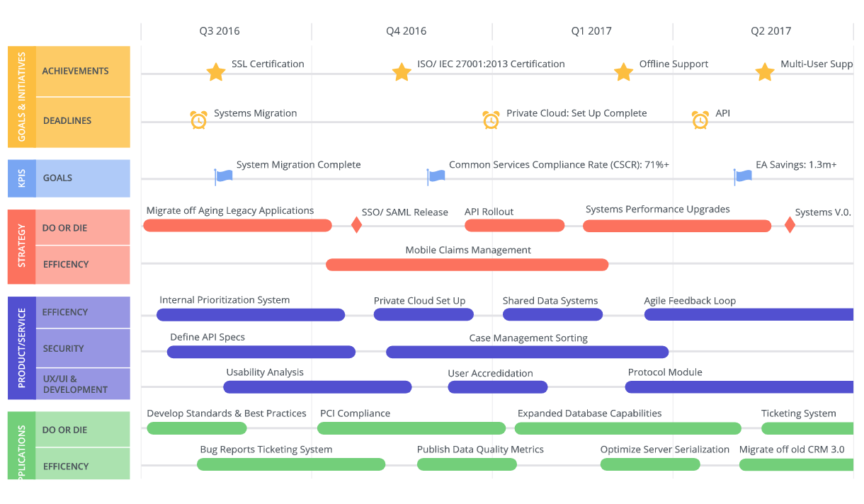Open the Systems Migration alarm clock deadline
This screenshot has width=864, height=504.
click(x=199, y=120)
